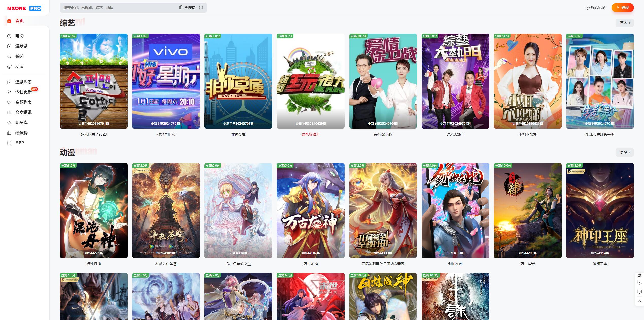Click the 明星库 star icon
Screen dimensions: 644x320
9,122
